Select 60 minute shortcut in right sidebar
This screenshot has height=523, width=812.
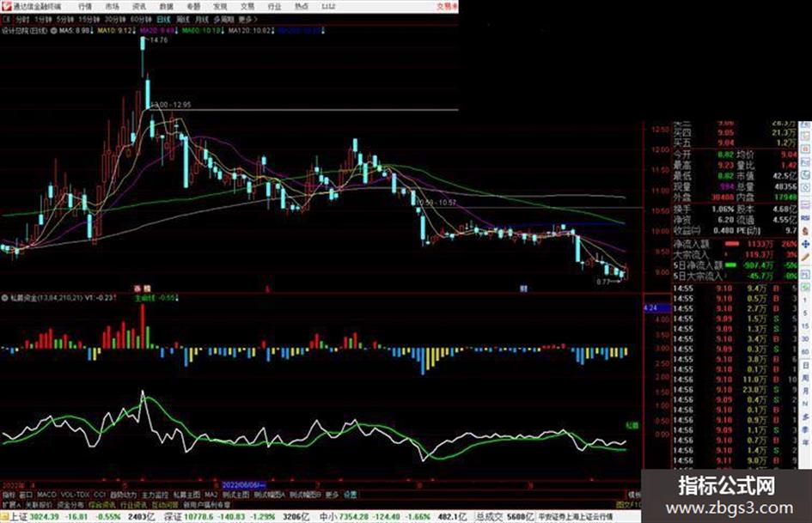806,352
